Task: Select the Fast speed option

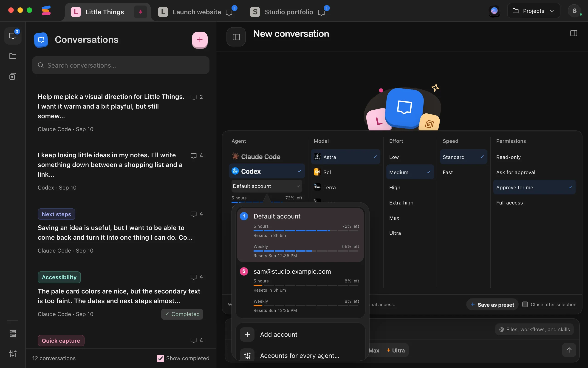Action: (x=463, y=172)
